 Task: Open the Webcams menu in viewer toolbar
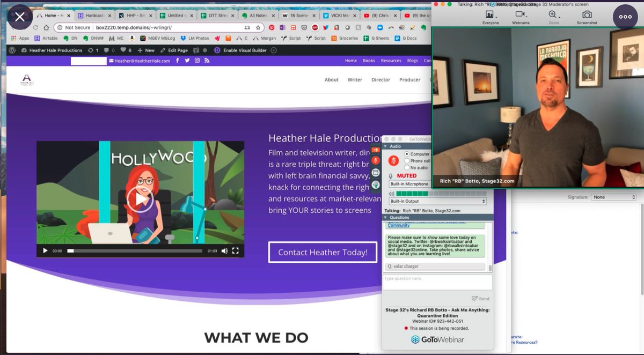(x=520, y=17)
